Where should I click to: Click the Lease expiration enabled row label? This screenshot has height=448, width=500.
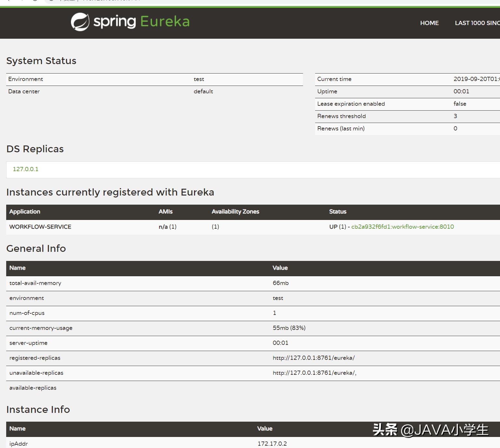(x=351, y=104)
